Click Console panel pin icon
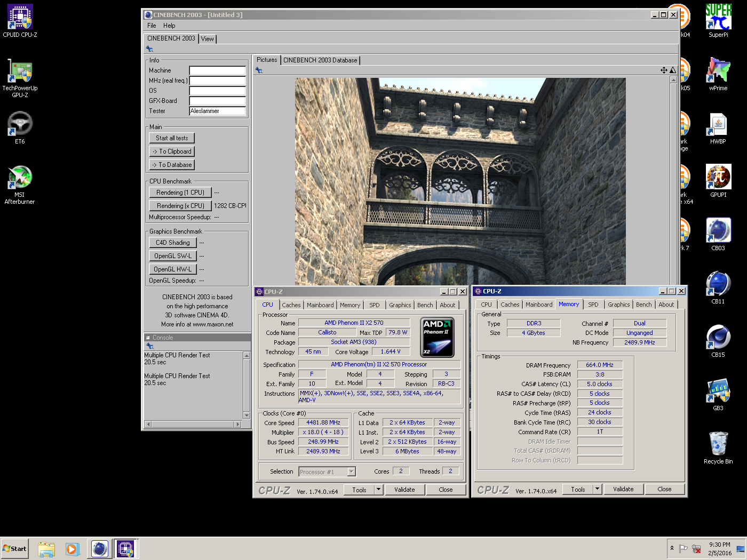 (149, 346)
